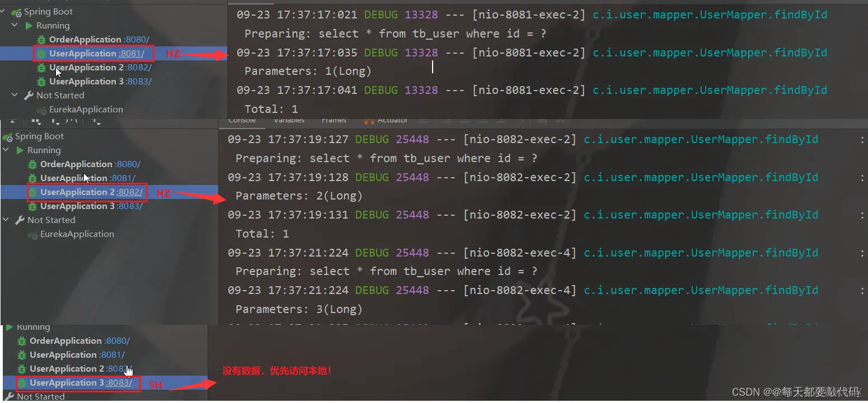Screen dimensions: 868x403
Task: Collapse the top Spring Boot node
Action: coord(3,11)
